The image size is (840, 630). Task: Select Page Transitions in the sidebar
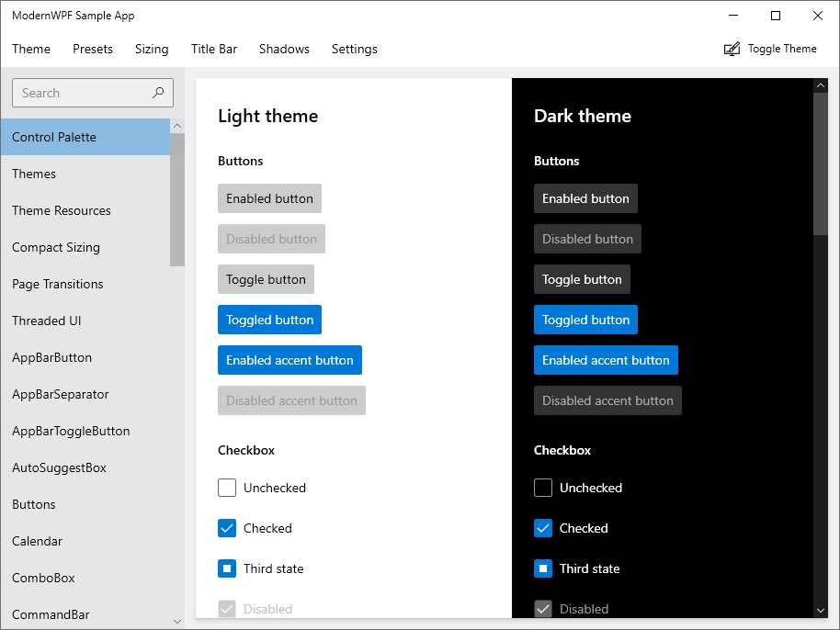58,284
